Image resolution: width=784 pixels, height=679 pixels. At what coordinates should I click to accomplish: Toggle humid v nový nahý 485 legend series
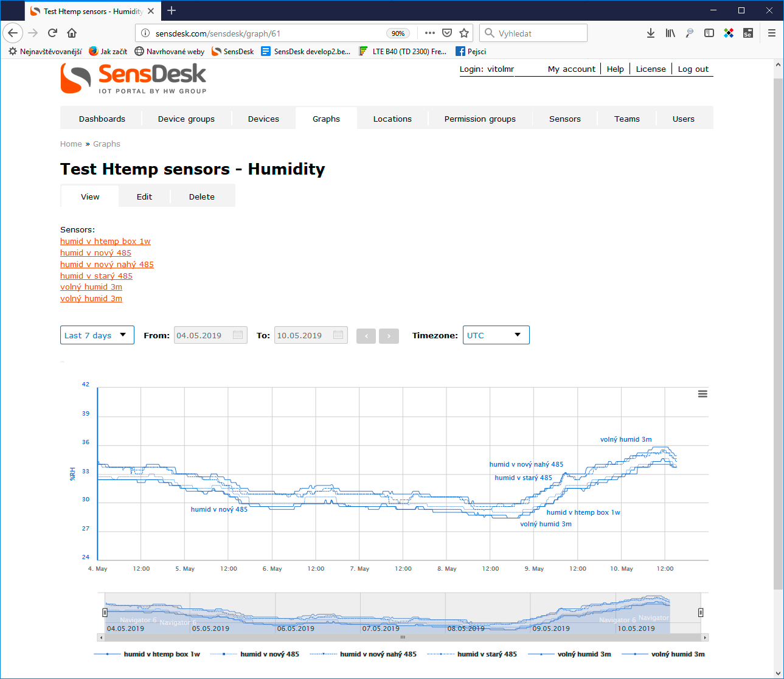[x=363, y=654]
